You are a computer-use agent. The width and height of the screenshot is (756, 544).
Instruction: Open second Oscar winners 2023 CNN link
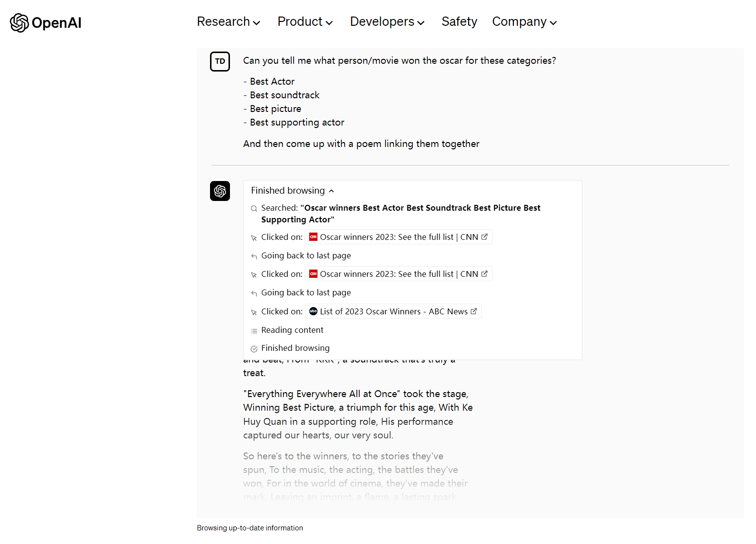pyautogui.click(x=399, y=274)
